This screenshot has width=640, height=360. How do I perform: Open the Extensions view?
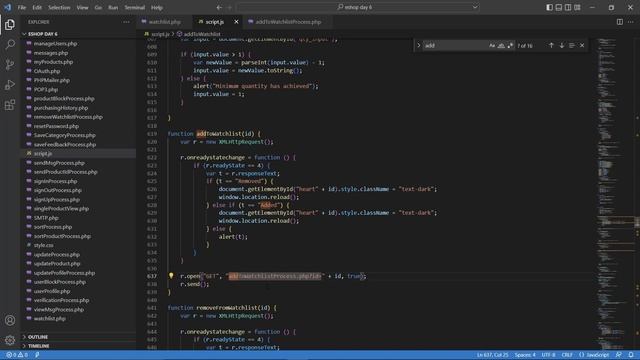click(10, 105)
